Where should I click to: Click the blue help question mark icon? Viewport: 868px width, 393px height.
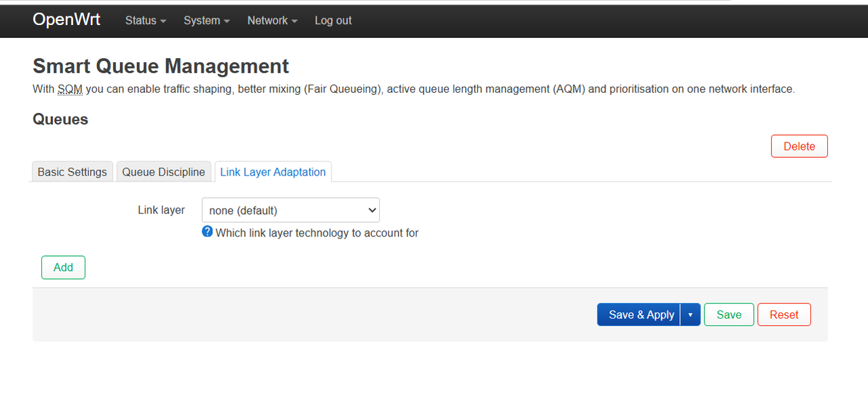(x=208, y=232)
